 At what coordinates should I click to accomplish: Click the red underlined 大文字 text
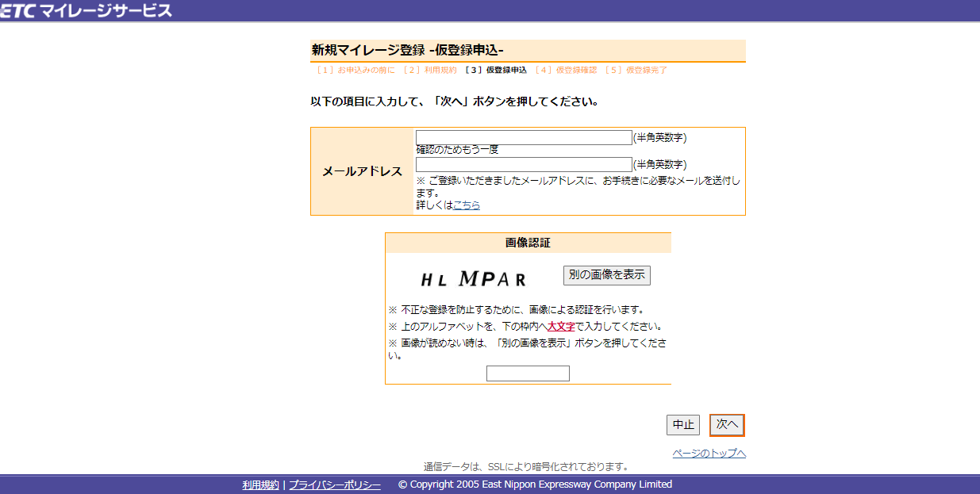point(561,327)
